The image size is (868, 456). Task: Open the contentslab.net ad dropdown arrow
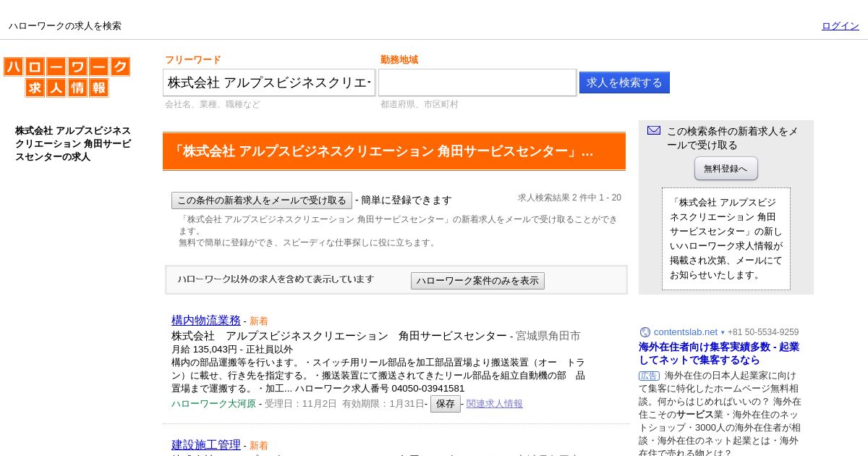pyautogui.click(x=722, y=333)
